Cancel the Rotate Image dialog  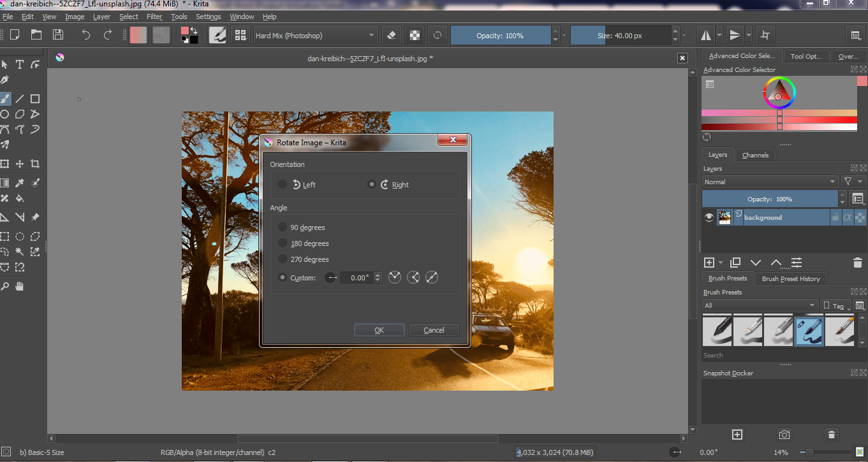click(x=434, y=329)
